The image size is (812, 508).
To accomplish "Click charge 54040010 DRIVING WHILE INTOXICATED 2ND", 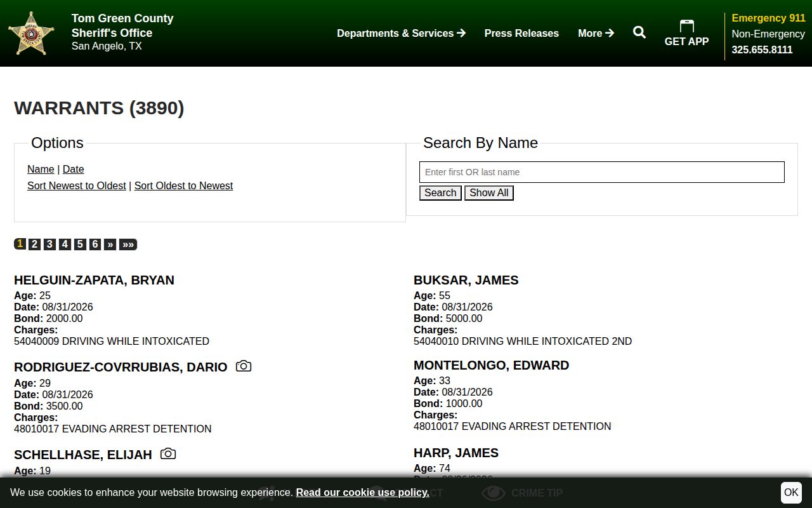I will (523, 341).
